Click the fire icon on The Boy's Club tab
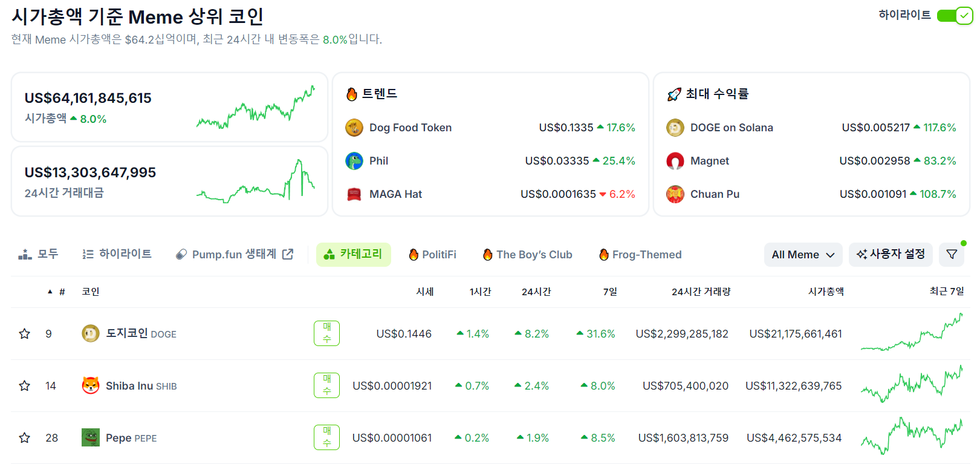The height and width of the screenshot is (464, 980). click(487, 255)
